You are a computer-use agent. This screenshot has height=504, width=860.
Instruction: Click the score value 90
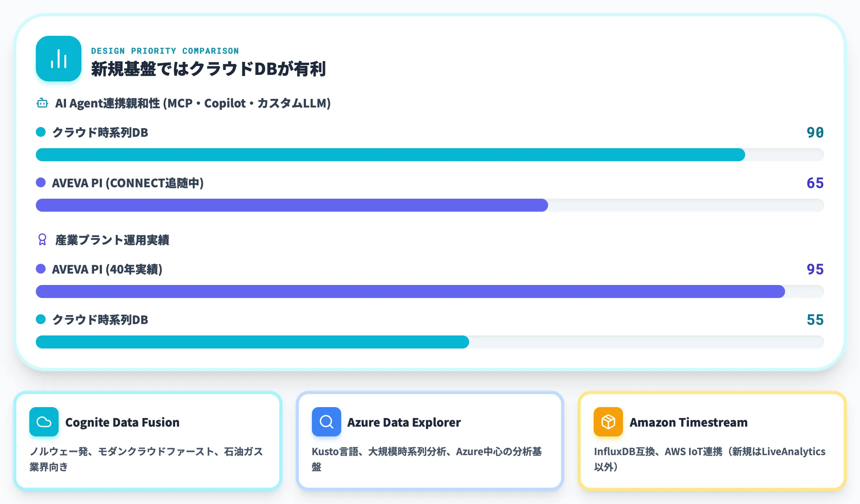coord(815,132)
